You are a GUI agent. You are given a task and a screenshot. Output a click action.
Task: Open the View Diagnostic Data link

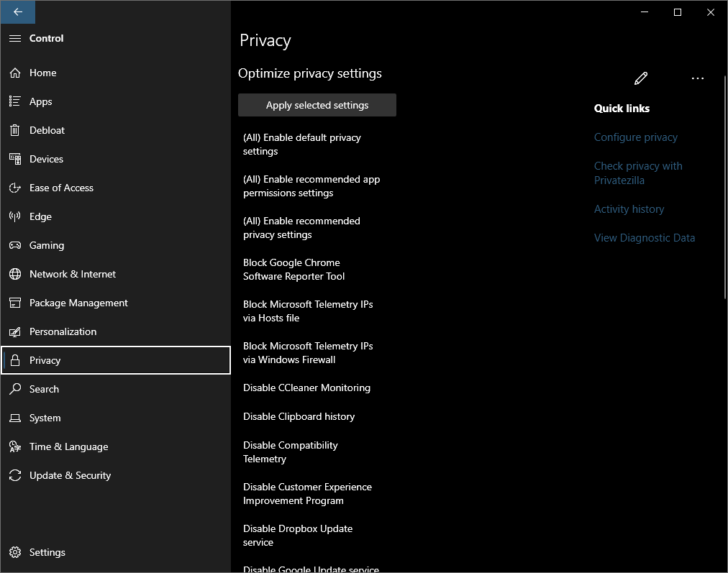pyautogui.click(x=645, y=238)
